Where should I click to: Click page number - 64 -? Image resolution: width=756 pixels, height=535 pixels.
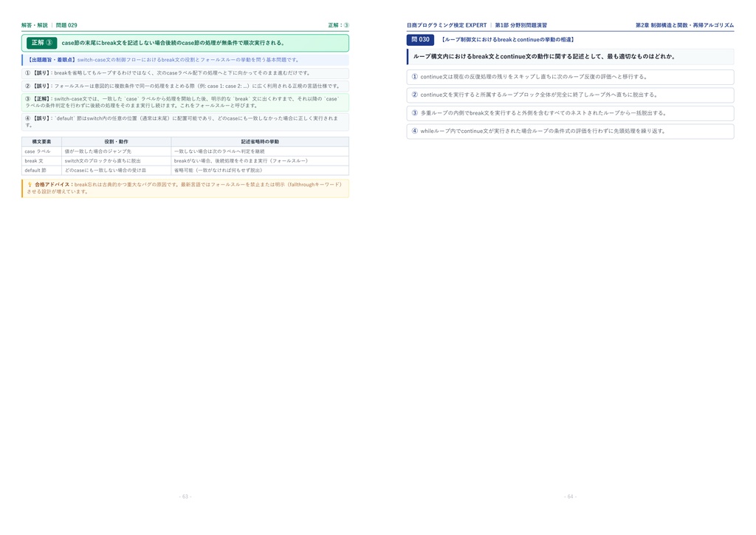click(571, 497)
